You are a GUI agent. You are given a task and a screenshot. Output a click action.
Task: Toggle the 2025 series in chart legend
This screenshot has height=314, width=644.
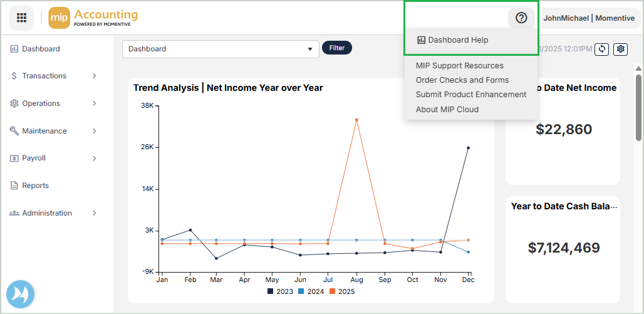pyautogui.click(x=341, y=291)
